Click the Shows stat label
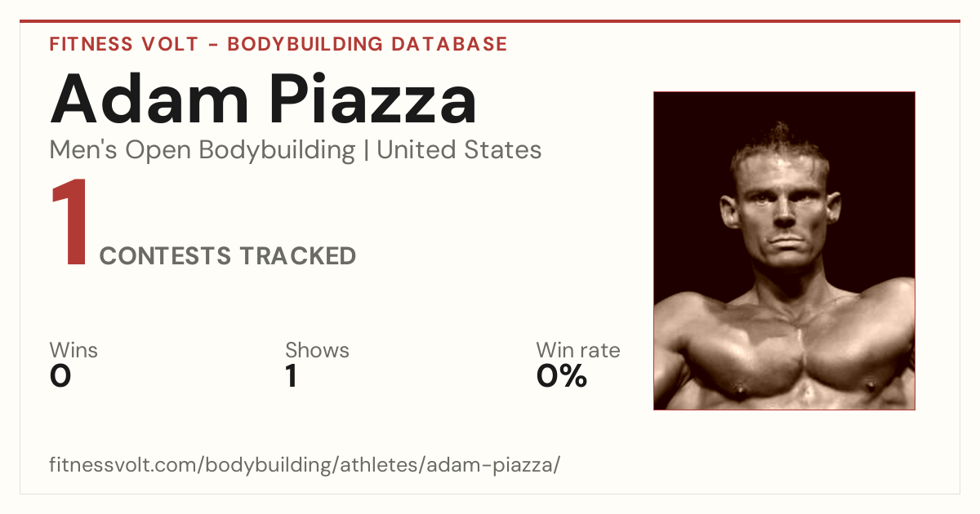Screen dimensions: 980x514 [317, 350]
